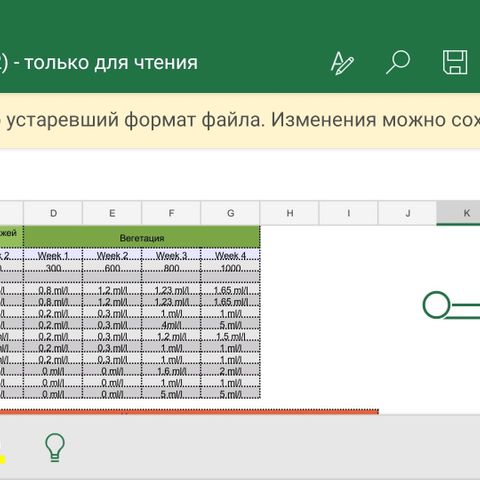Tap the outdated file format notification bar
The height and width of the screenshot is (480, 480).
point(240,120)
